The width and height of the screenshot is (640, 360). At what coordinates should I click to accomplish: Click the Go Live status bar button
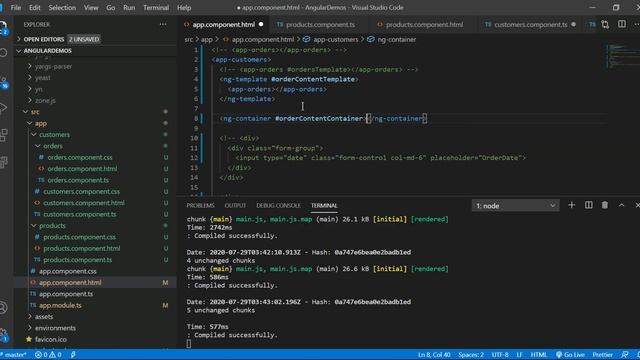[x=570, y=355]
